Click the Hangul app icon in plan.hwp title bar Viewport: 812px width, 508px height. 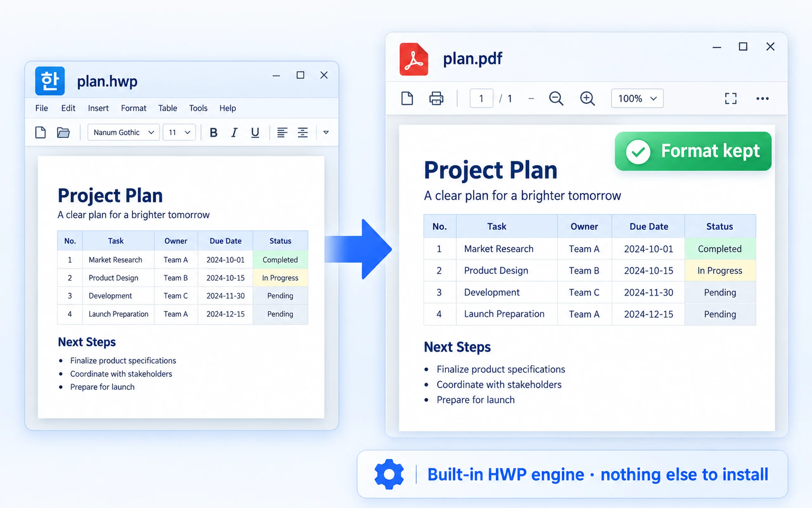coord(50,81)
